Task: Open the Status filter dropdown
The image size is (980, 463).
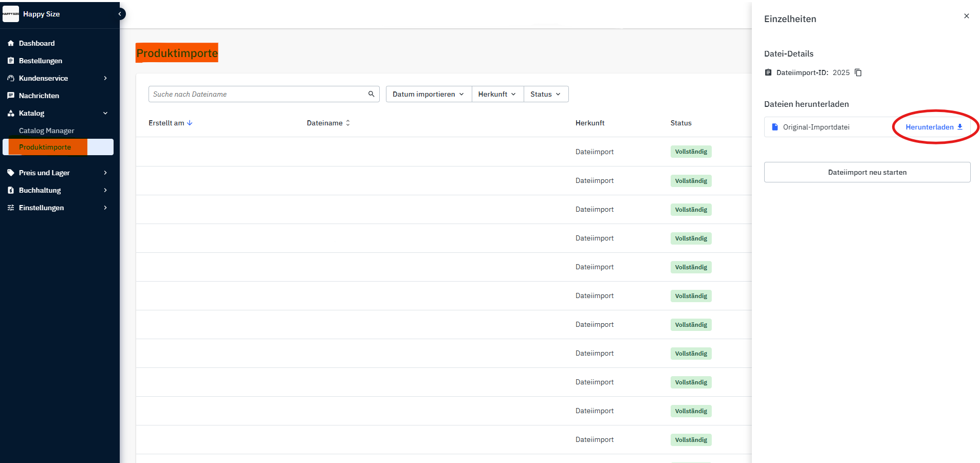Action: (x=545, y=94)
